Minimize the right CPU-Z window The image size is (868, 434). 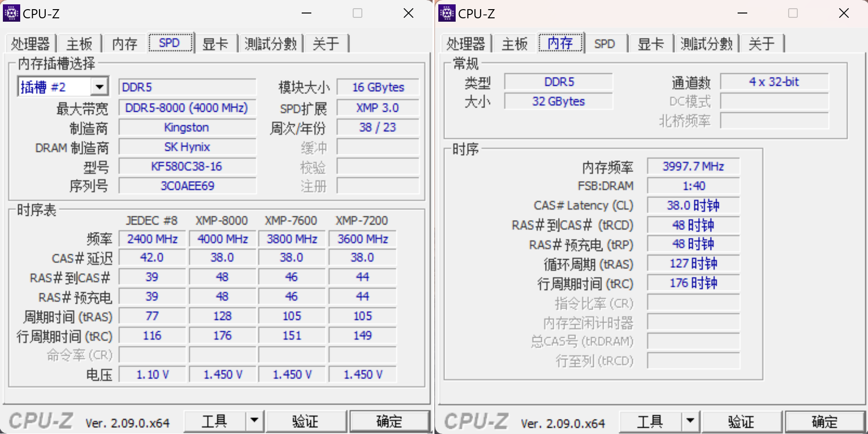742,13
